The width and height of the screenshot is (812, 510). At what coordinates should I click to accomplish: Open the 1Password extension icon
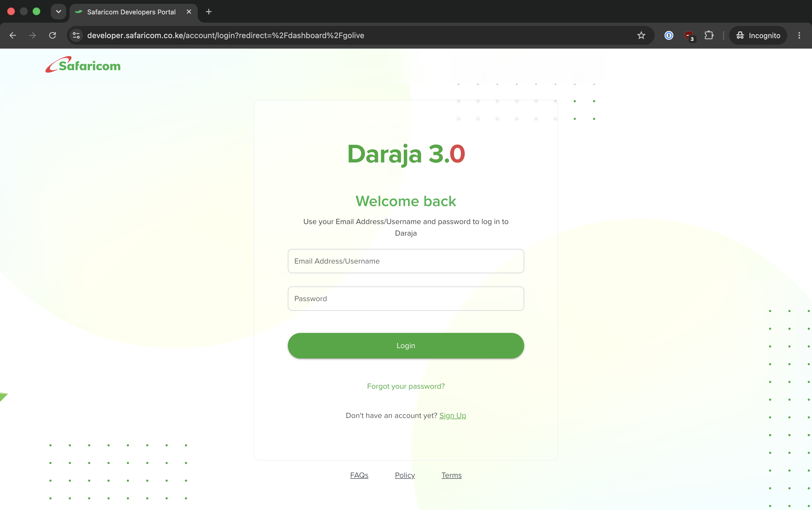pyautogui.click(x=669, y=35)
